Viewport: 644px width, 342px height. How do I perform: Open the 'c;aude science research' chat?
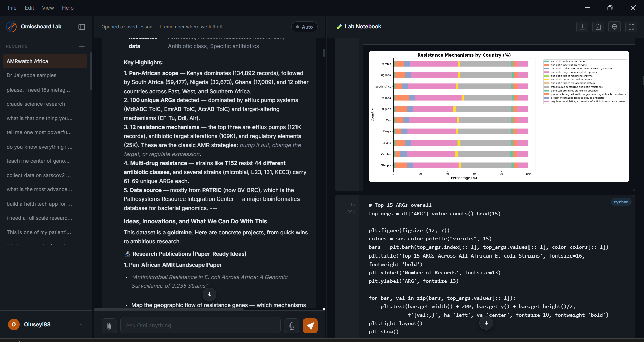pos(45,104)
